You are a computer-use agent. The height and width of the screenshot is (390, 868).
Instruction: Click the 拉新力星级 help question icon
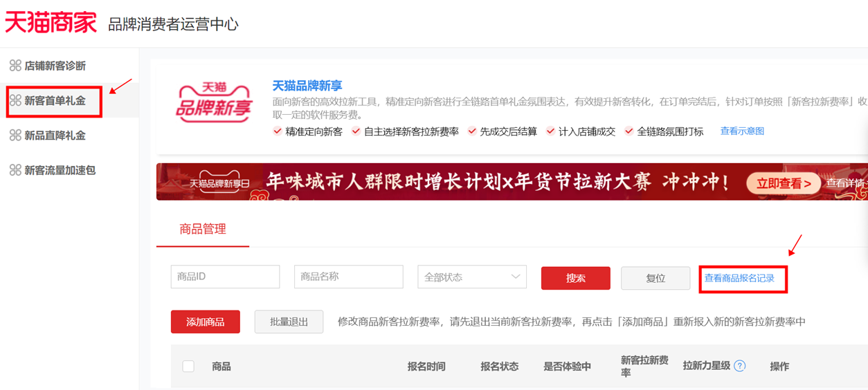click(739, 366)
